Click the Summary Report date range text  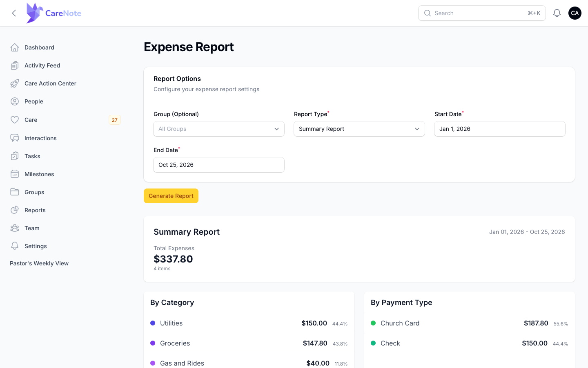click(527, 232)
